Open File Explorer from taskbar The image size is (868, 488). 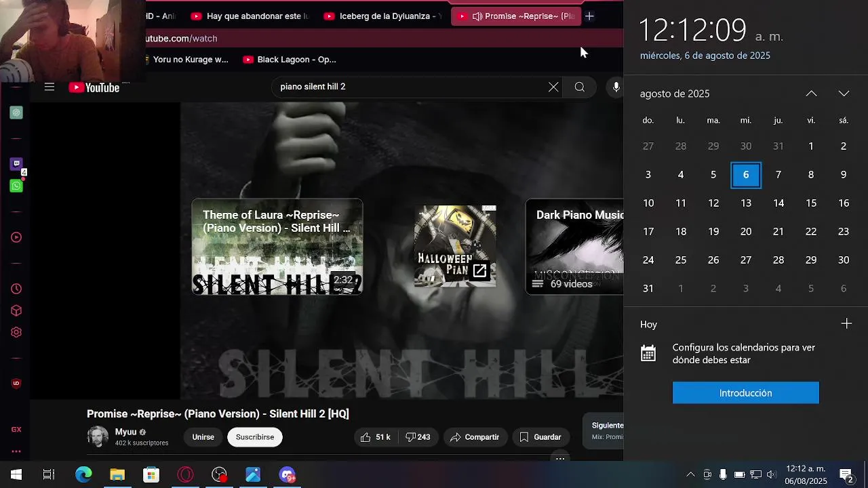pyautogui.click(x=117, y=474)
